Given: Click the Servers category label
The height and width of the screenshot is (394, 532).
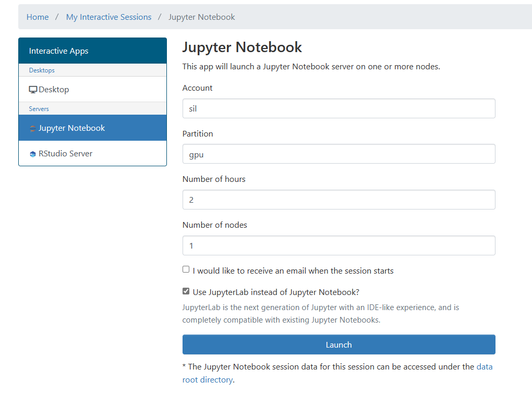Looking at the screenshot, I should click(39, 109).
